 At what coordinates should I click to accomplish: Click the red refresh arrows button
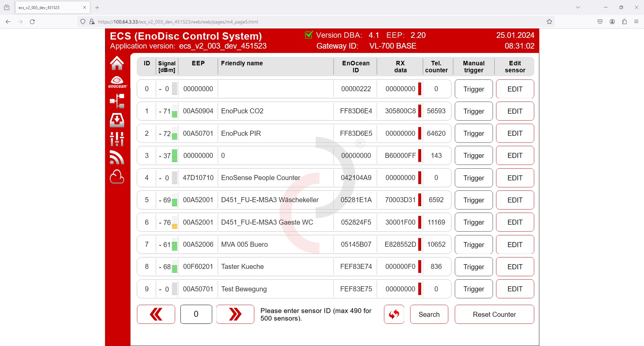pos(394,314)
